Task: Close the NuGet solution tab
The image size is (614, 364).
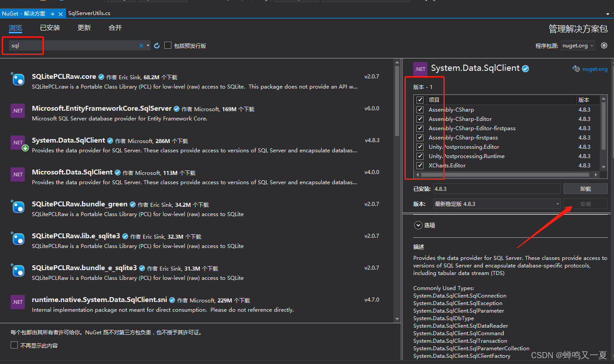Action: click(x=61, y=14)
